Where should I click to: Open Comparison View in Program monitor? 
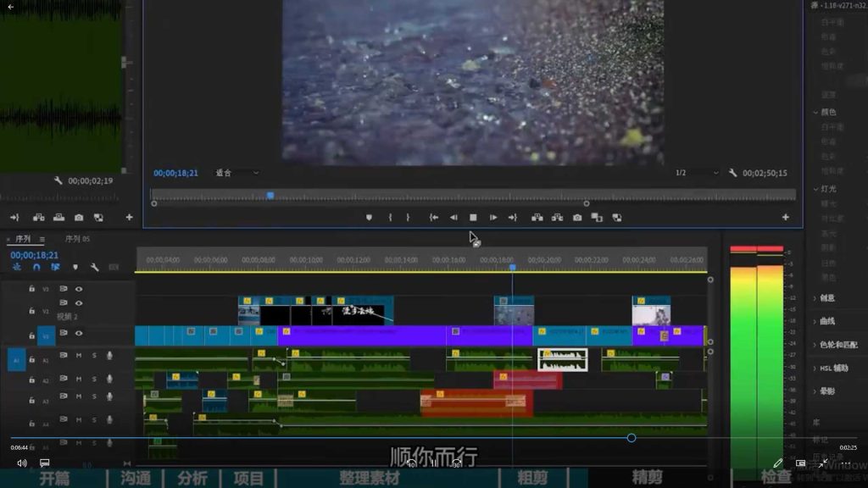pyautogui.click(x=597, y=218)
